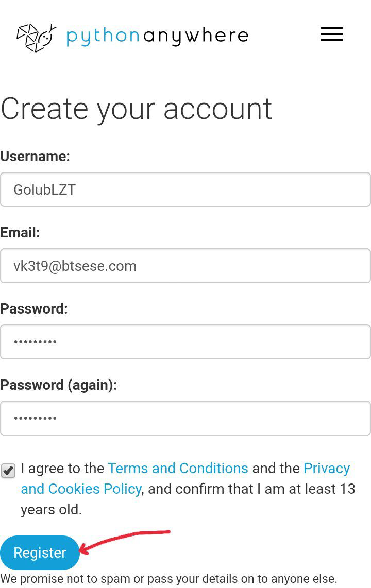Open the Terms and Conditions link
Screen dimensions: 371x588
pos(178,468)
